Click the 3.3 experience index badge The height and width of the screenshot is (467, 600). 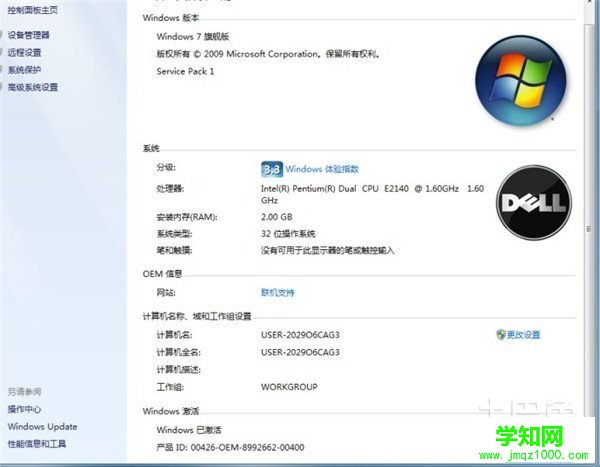[272, 169]
